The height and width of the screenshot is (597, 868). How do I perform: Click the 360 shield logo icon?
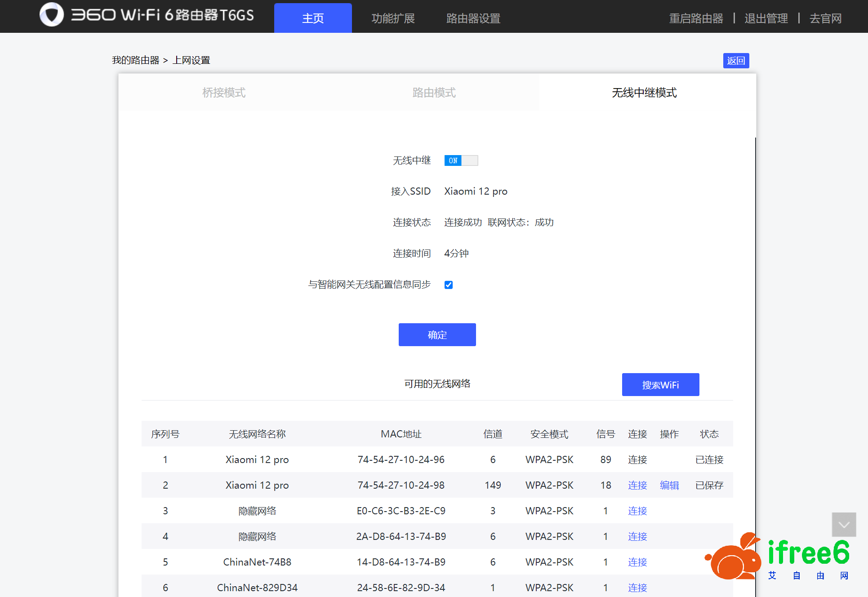(52, 15)
